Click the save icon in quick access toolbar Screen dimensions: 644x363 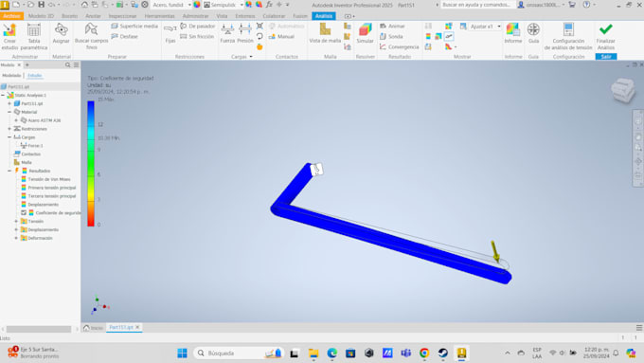(41, 5)
